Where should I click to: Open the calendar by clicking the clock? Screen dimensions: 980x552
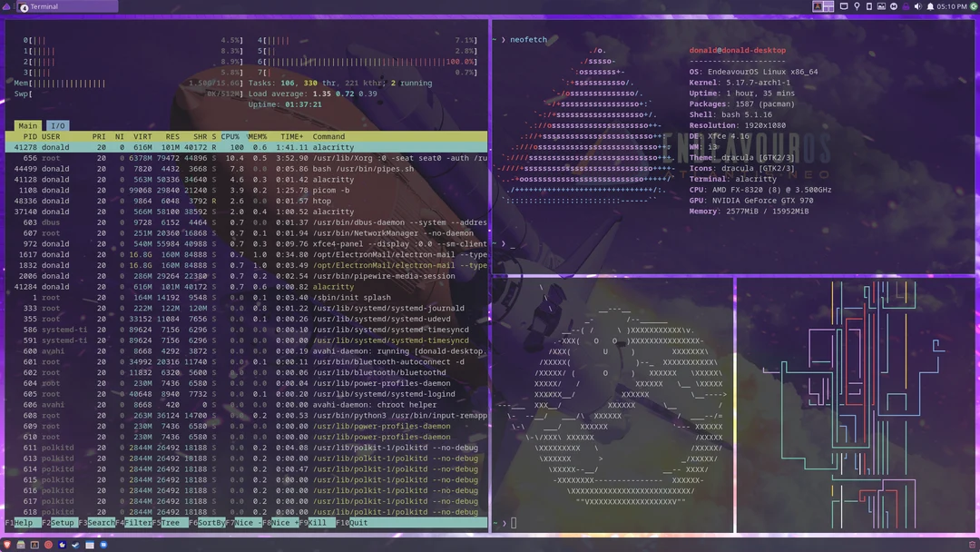pos(950,6)
